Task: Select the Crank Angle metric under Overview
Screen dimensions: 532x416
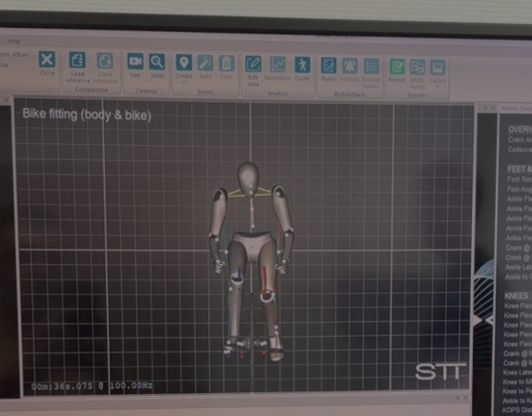Action: pos(520,140)
